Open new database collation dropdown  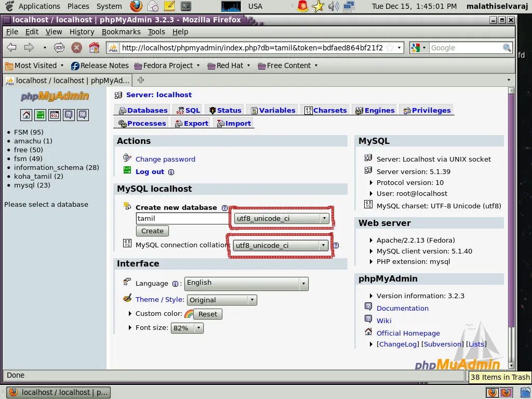coord(282,218)
